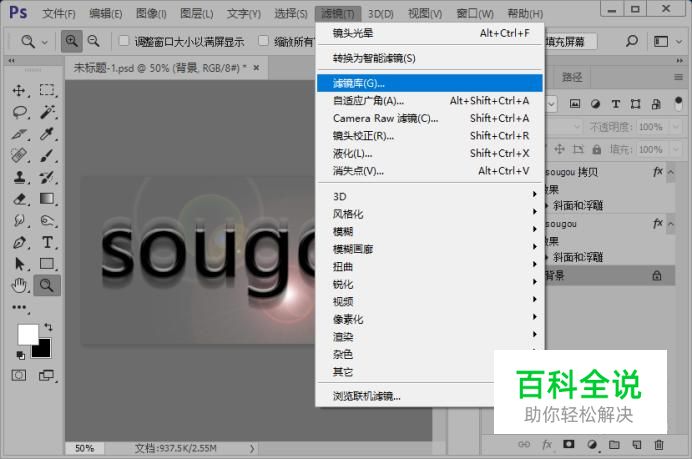Open the 图像(I) menu
The height and width of the screenshot is (459, 692).
pos(151,14)
